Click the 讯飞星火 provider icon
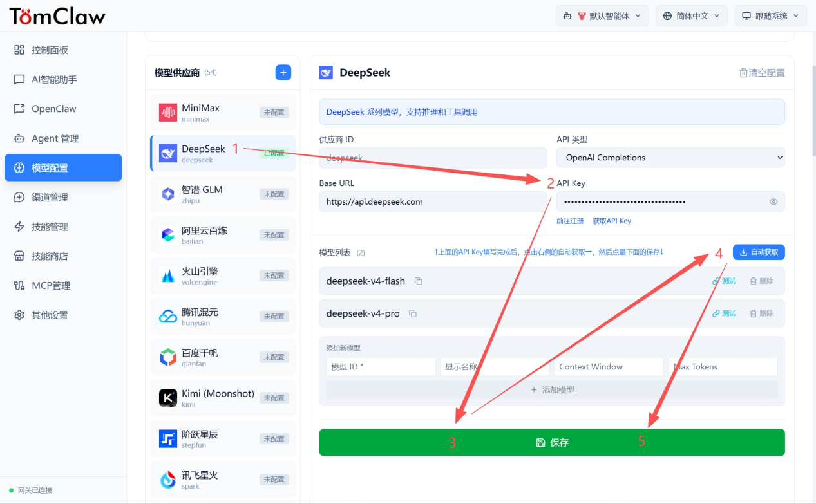This screenshot has height=504, width=816. [x=168, y=480]
